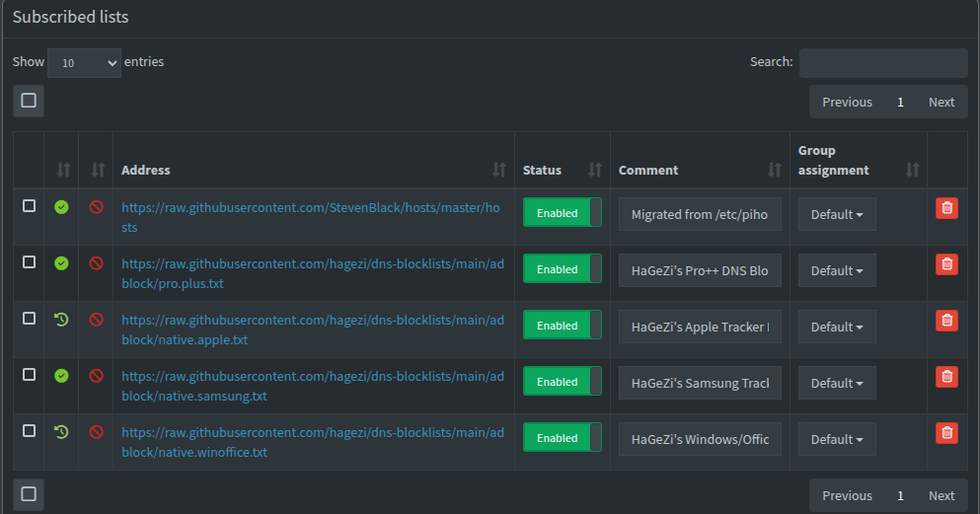Screen dimensions: 980x514
Task: Check the box for the pro.plus.txt row
Action: (x=29, y=262)
